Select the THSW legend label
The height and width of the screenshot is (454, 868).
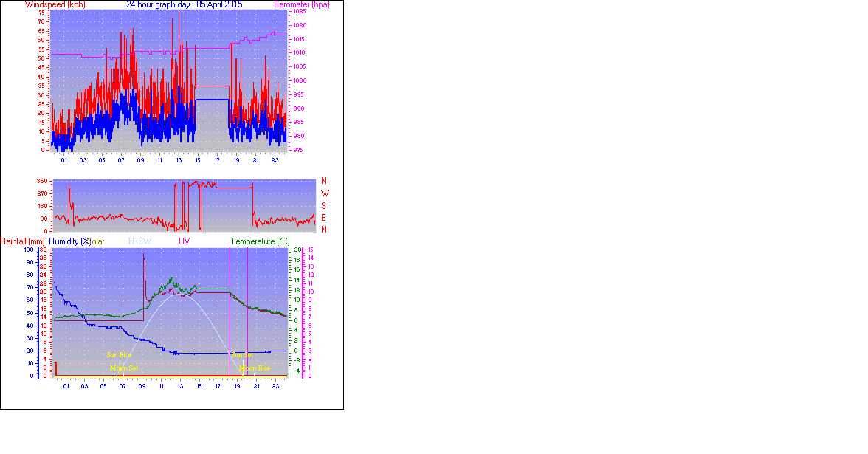coord(139,241)
